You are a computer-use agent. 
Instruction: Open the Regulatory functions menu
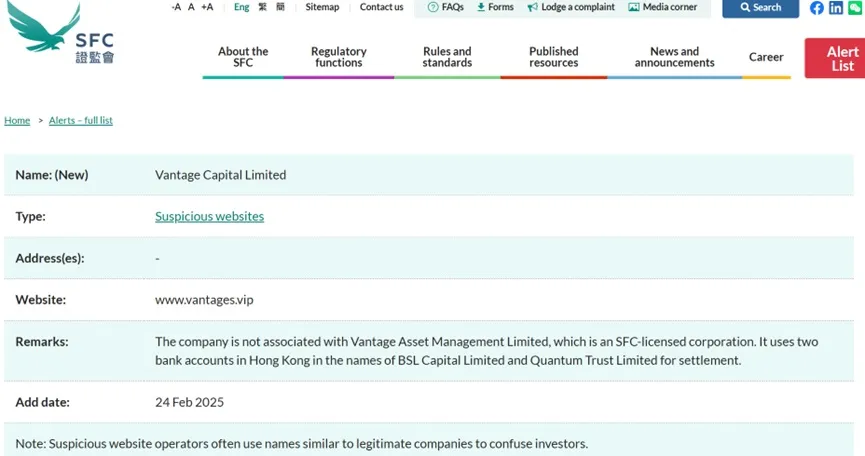339,57
